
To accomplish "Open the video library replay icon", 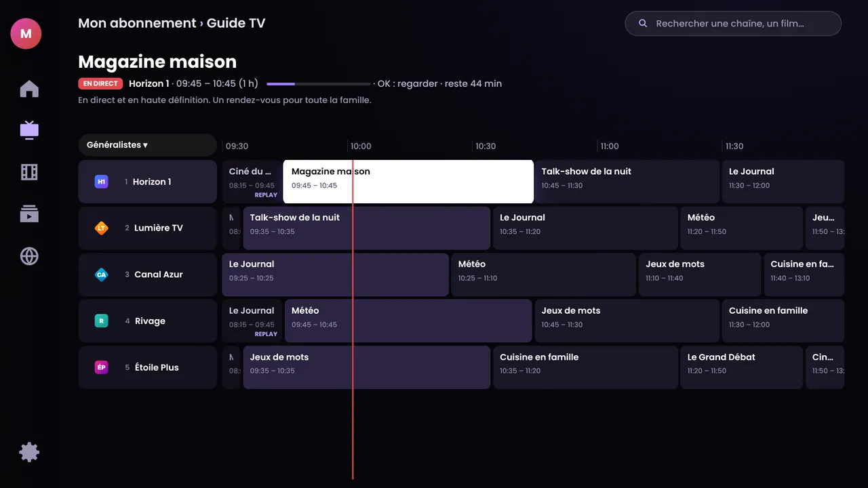I will pyautogui.click(x=29, y=214).
